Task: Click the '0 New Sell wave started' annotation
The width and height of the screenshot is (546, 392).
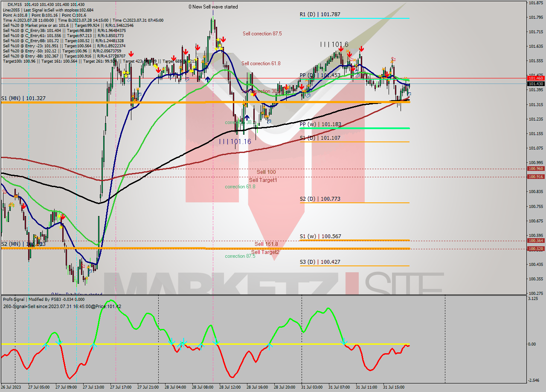Action: pos(213,7)
